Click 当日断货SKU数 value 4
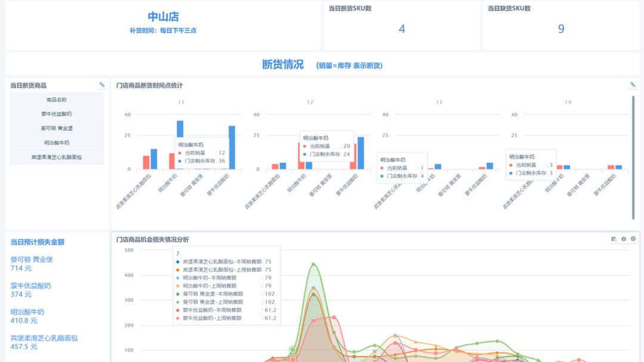The height and width of the screenshot is (362, 644). pyautogui.click(x=402, y=29)
